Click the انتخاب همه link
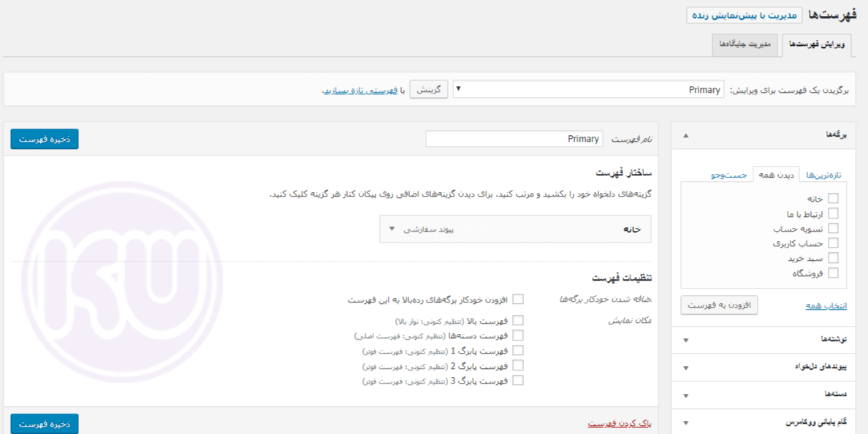This screenshot has height=434, width=868. [x=826, y=305]
